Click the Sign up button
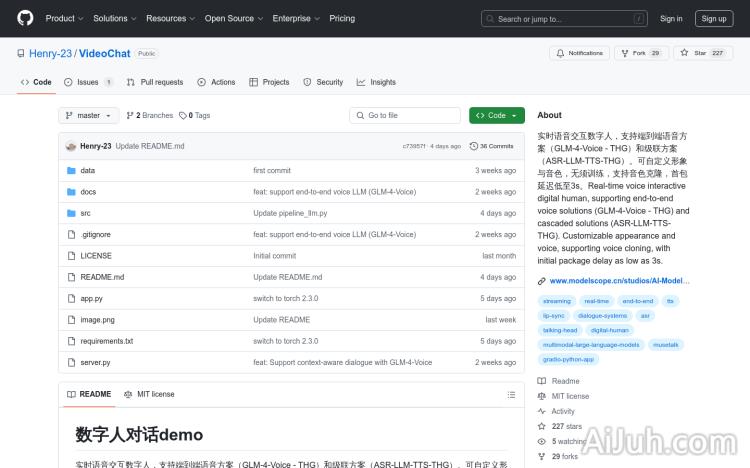Screen dimensions: 750x468 [714, 18]
